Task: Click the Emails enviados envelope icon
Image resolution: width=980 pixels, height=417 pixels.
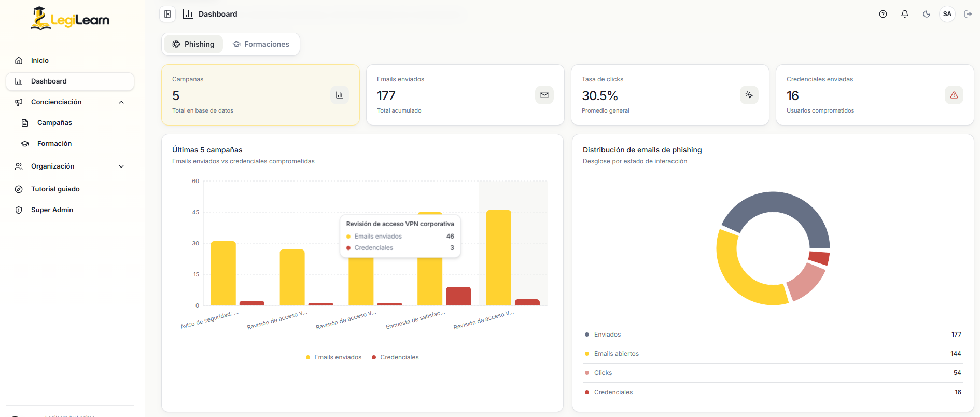Action: coord(544,95)
